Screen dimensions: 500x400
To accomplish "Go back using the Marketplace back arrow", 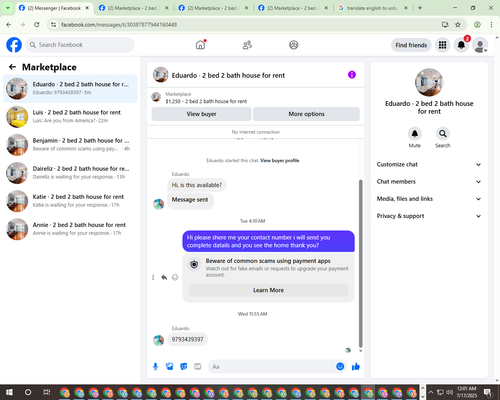I will 12,67.
